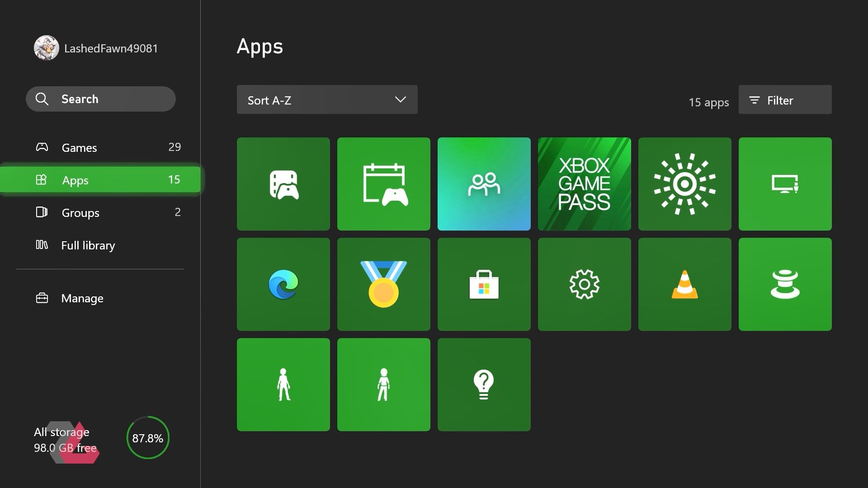Open the Captures app tile
868x488 pixels.
(283, 184)
